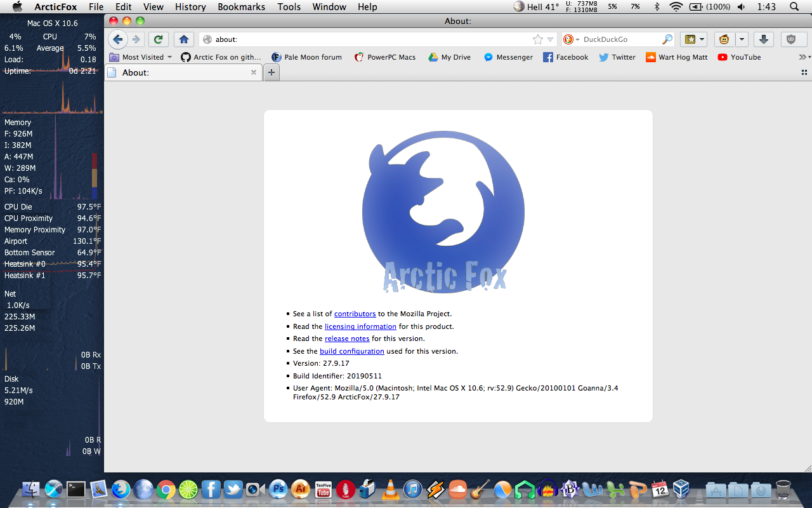Click the uBlock Origin shield icon
The width and height of the screenshot is (812, 508).
(x=791, y=39)
